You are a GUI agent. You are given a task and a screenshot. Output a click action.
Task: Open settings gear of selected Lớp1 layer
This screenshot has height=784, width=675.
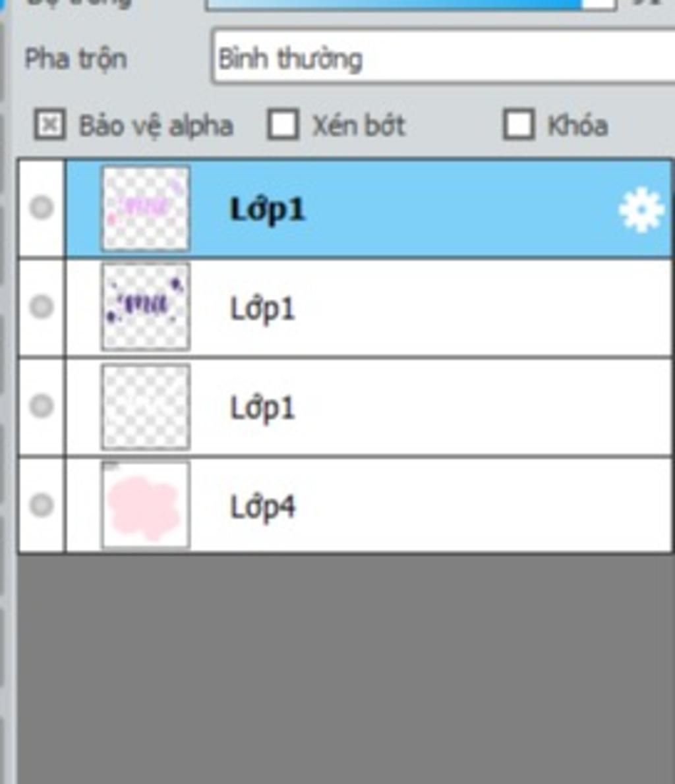[x=641, y=210]
